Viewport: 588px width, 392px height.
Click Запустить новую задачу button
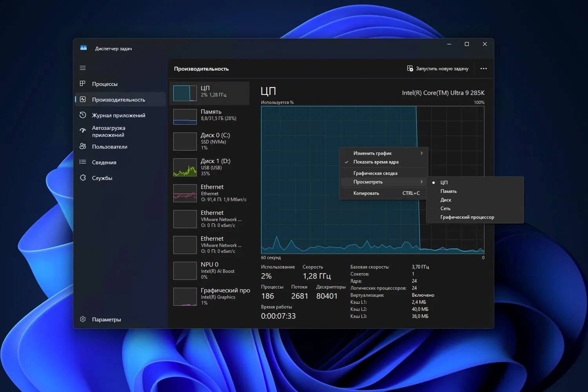[438, 69]
